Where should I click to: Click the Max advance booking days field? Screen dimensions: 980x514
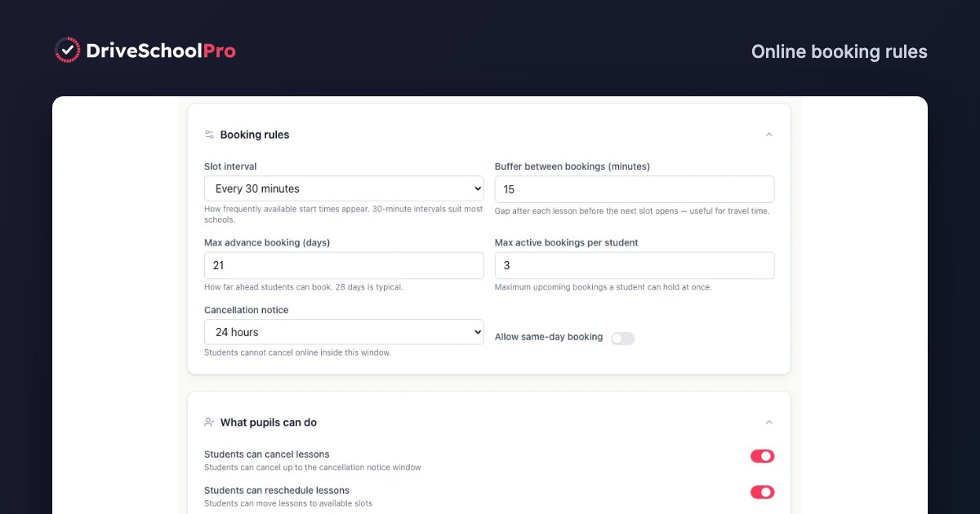[344, 265]
